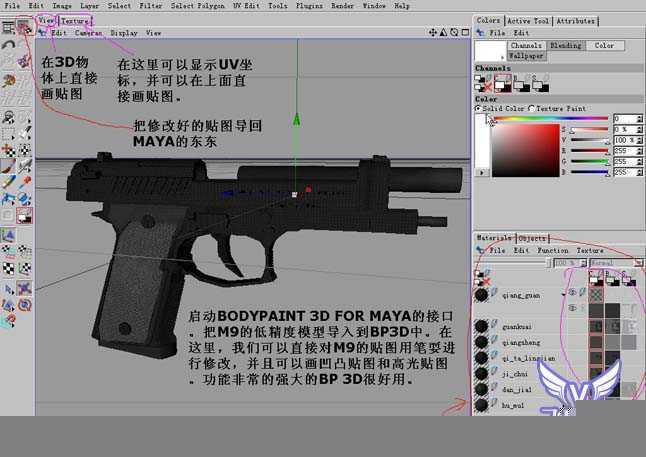Click the red saturation-value color field

coord(526,150)
